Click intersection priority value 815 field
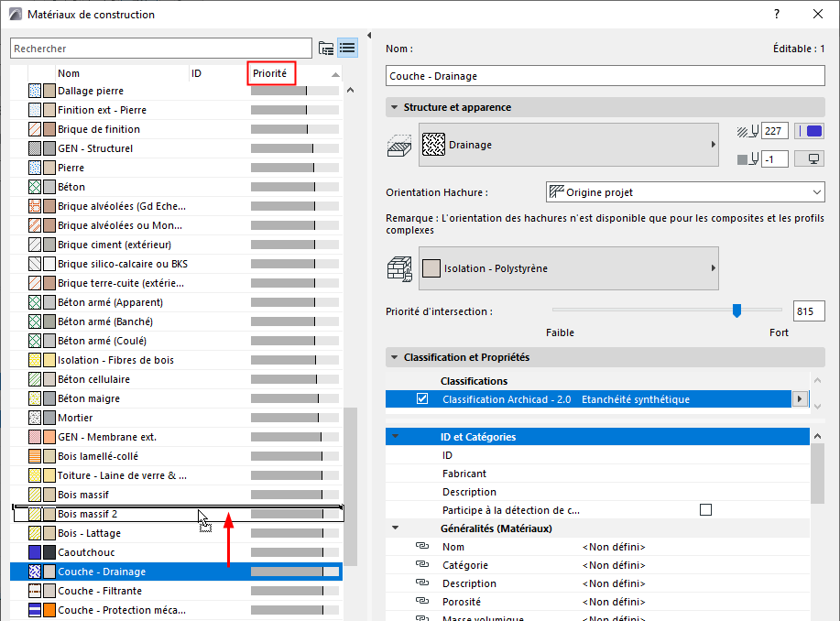 point(808,311)
